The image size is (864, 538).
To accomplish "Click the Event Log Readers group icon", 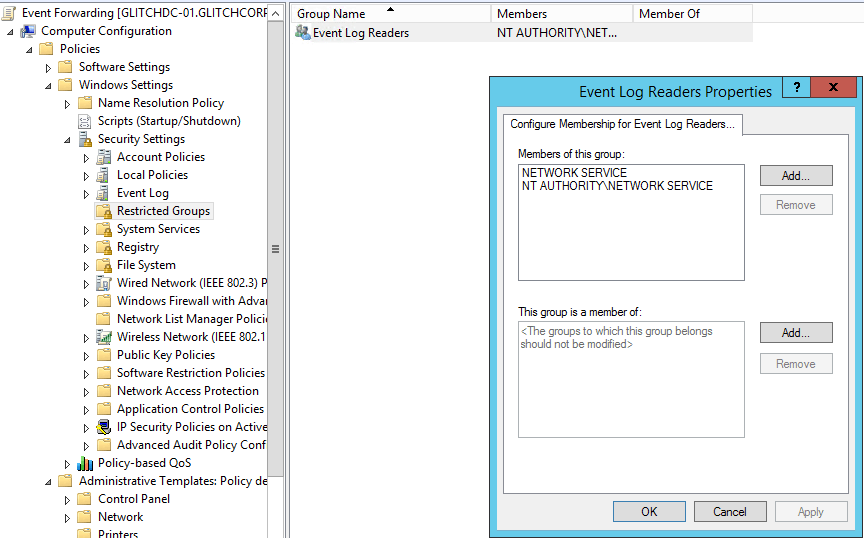I will (x=303, y=33).
